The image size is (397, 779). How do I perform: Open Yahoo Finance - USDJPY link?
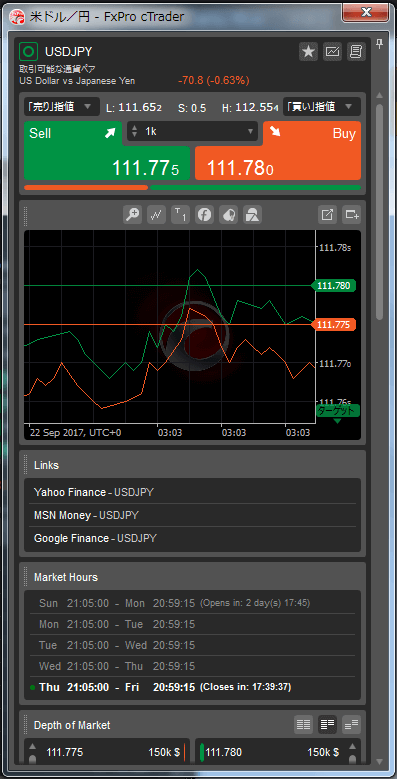(93, 492)
